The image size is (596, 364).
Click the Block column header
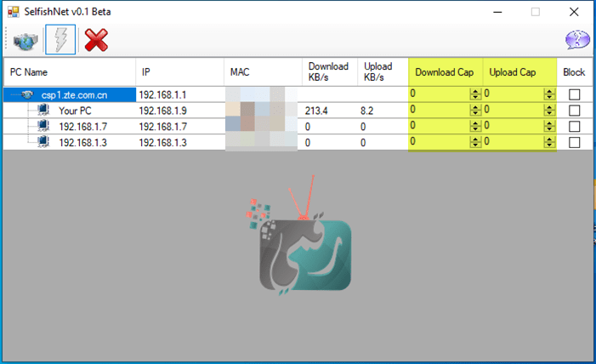point(575,72)
